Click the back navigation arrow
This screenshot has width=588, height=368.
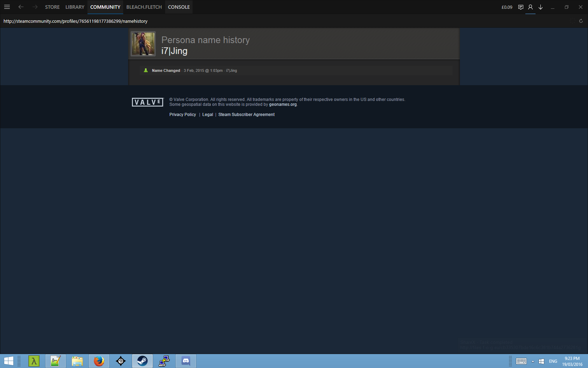pos(21,7)
